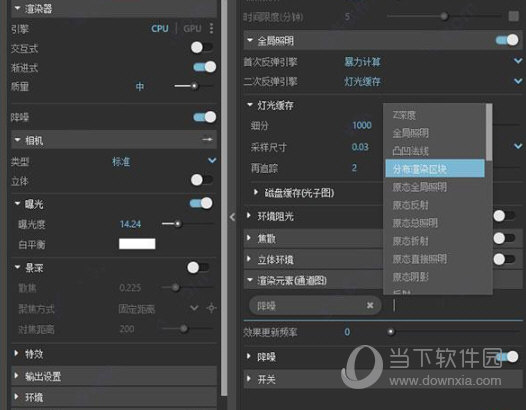Click the 再追踪 retrace value 2
Image resolution: width=526 pixels, height=410 pixels.
(354, 167)
